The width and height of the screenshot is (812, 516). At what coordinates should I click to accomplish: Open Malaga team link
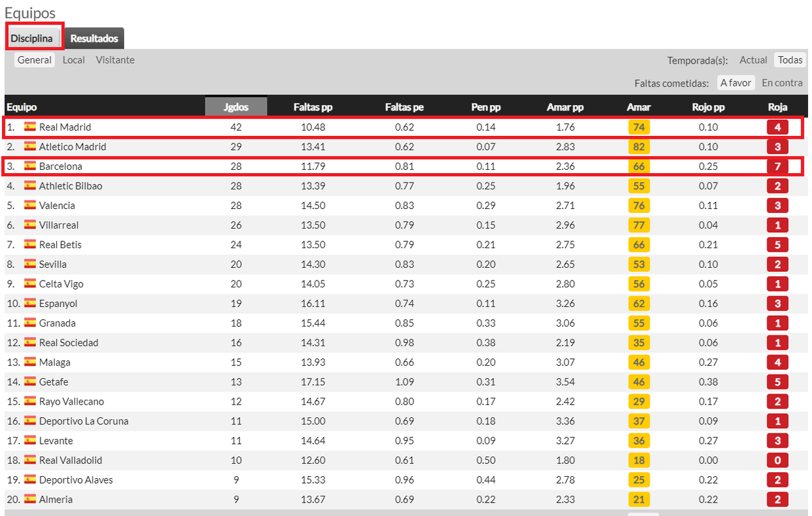55,362
